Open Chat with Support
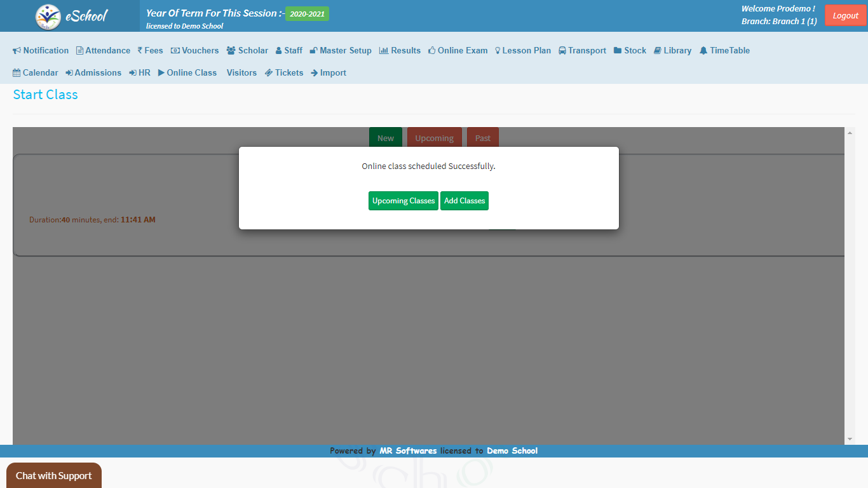The height and width of the screenshot is (488, 868). pyautogui.click(x=54, y=475)
